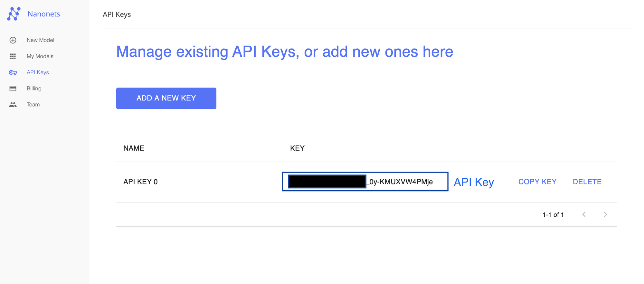The image size is (644, 284).
Task: Open the Billing section
Action: (x=34, y=89)
